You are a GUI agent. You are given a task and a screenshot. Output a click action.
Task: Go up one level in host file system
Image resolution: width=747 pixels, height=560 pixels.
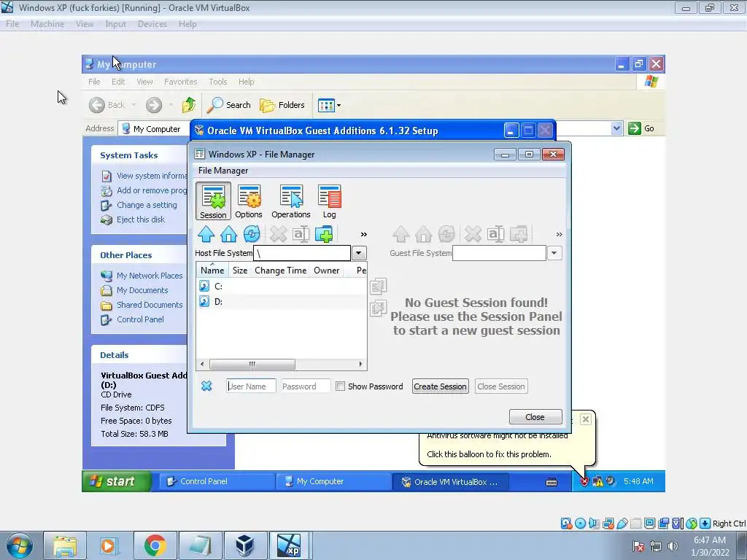point(206,234)
